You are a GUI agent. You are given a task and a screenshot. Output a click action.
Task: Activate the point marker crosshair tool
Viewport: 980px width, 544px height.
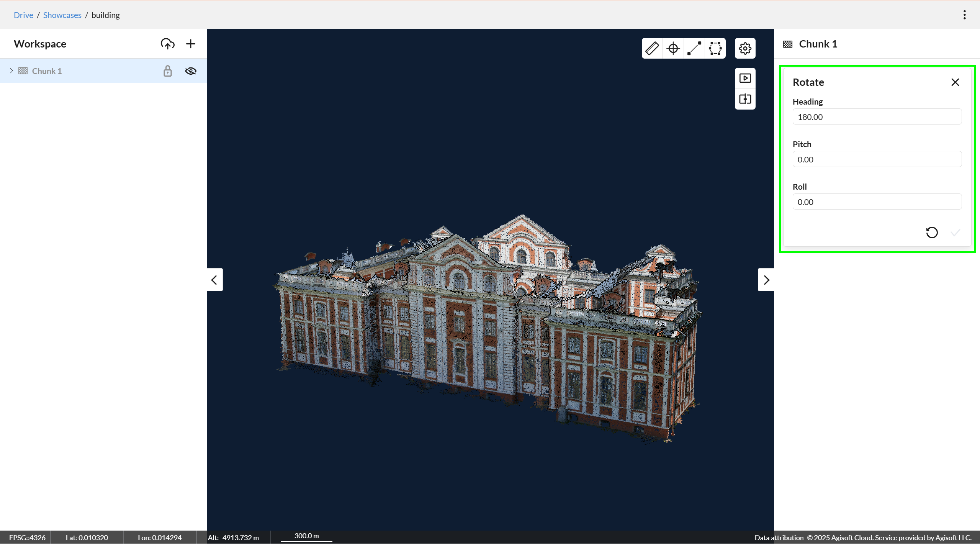click(673, 48)
